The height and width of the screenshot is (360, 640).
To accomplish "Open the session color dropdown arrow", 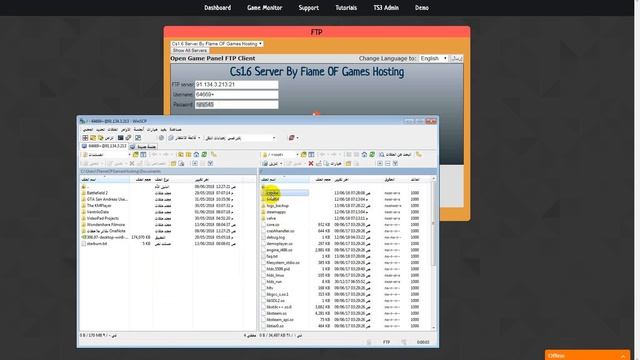I will click(297, 138).
